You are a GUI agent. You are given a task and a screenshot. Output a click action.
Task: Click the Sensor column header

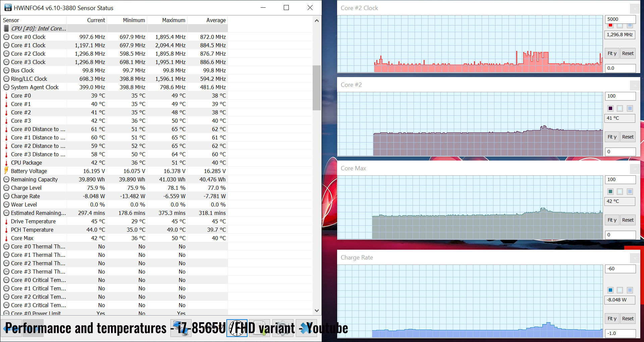34,20
